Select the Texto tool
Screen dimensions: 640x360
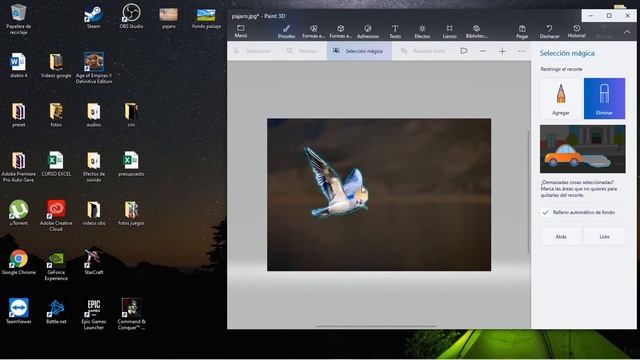(x=395, y=31)
